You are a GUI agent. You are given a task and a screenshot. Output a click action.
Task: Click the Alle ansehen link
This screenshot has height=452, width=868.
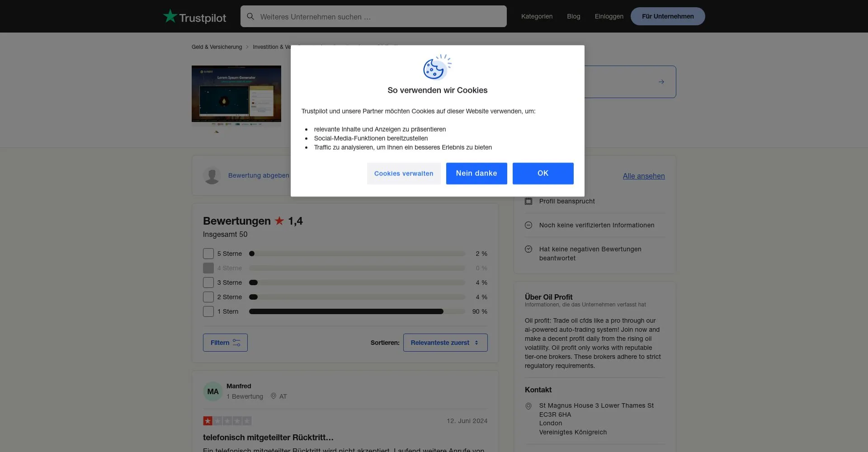pos(644,176)
